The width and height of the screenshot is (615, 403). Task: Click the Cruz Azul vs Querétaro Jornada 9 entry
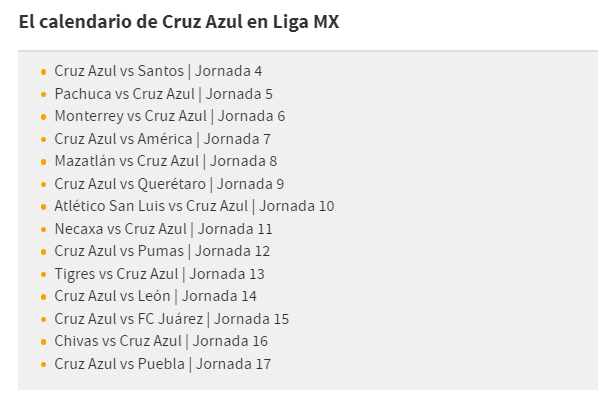[x=169, y=184]
